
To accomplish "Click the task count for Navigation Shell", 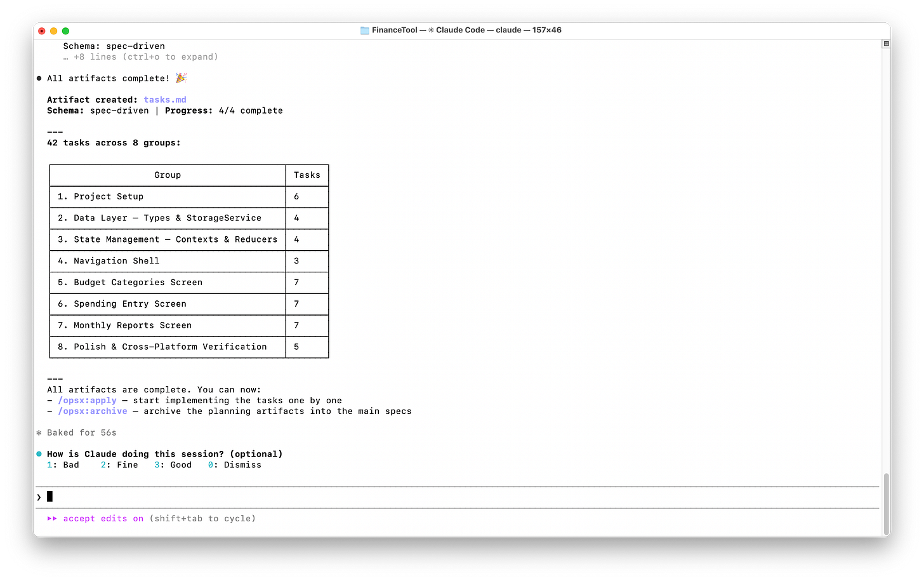I will click(x=296, y=261).
